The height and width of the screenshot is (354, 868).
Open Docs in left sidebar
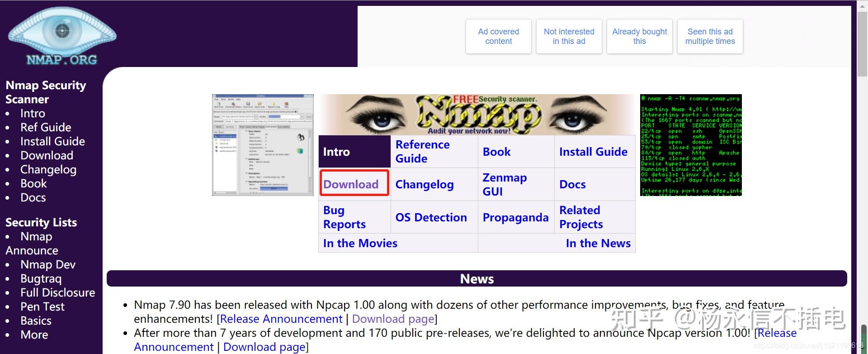tap(33, 197)
